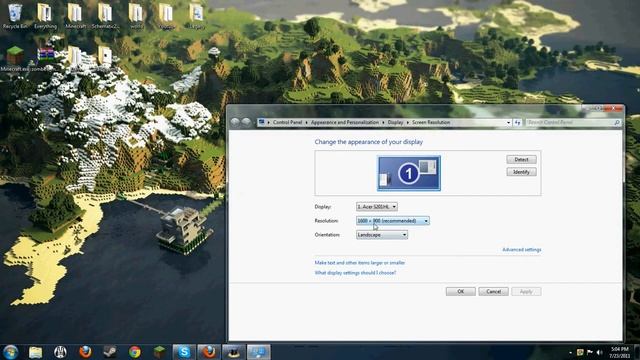Open the Display dropdown
Viewport: 640px width, 360px height.
[x=376, y=207]
